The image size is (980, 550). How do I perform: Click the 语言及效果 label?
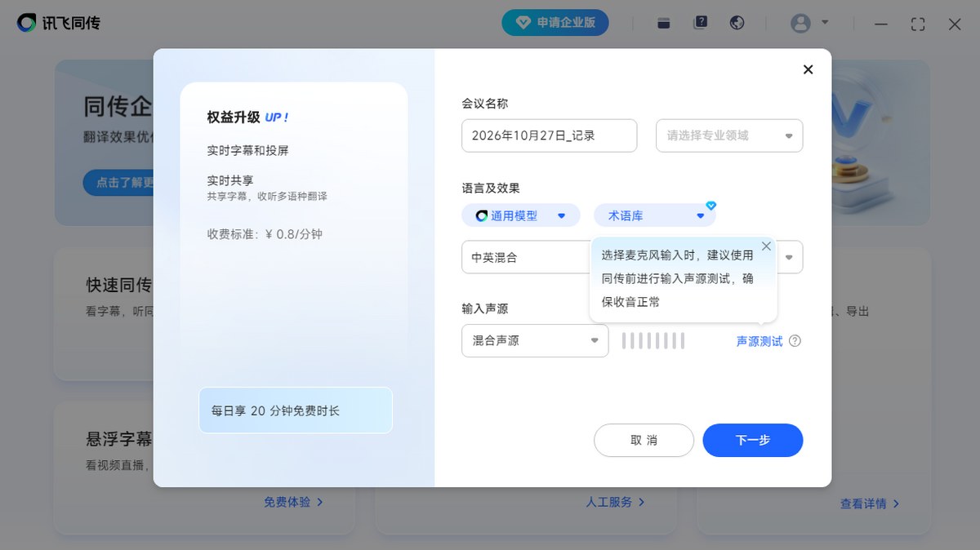491,189
